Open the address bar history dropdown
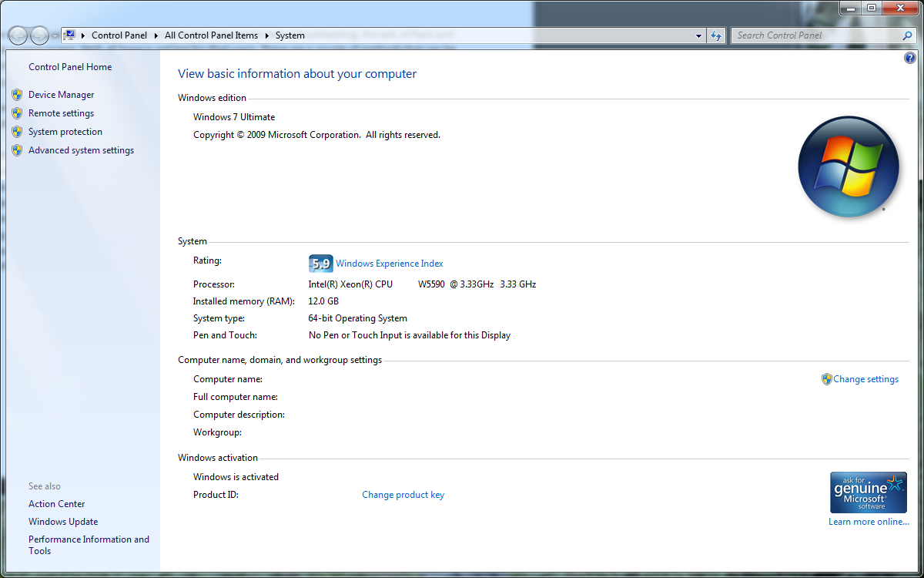 (x=698, y=35)
